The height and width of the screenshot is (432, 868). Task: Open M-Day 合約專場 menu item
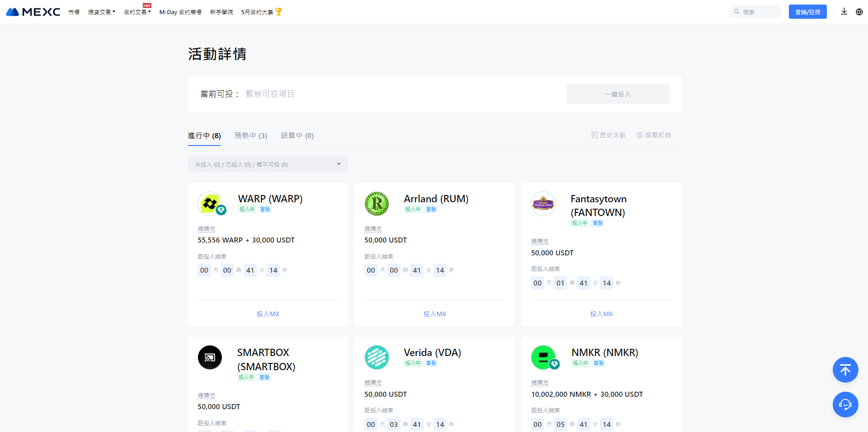tap(180, 12)
